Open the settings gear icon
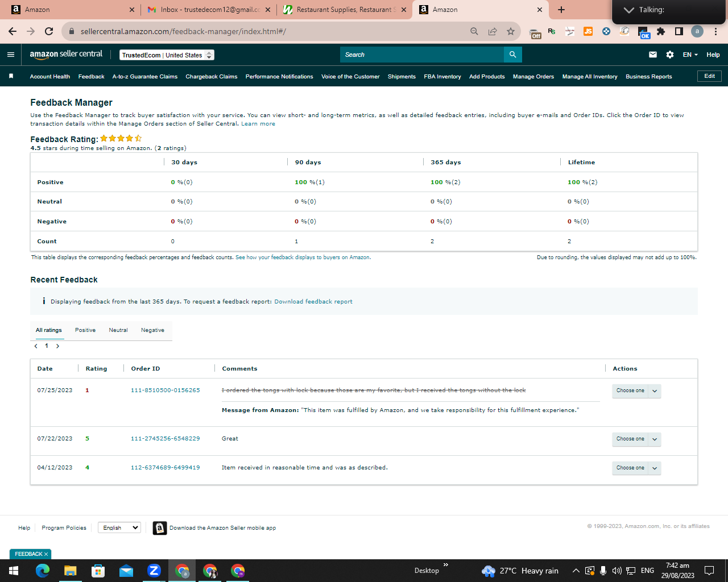 pyautogui.click(x=670, y=55)
